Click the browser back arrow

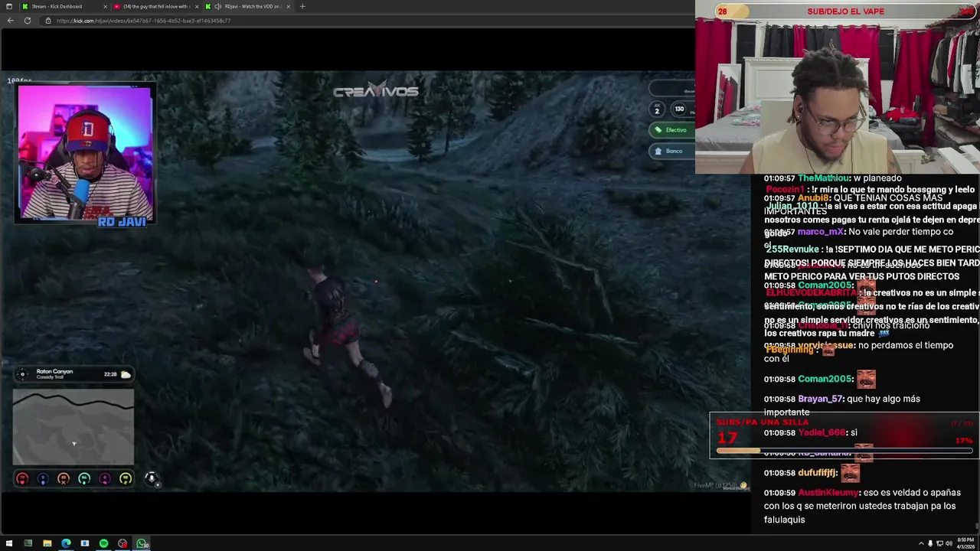click(x=10, y=21)
